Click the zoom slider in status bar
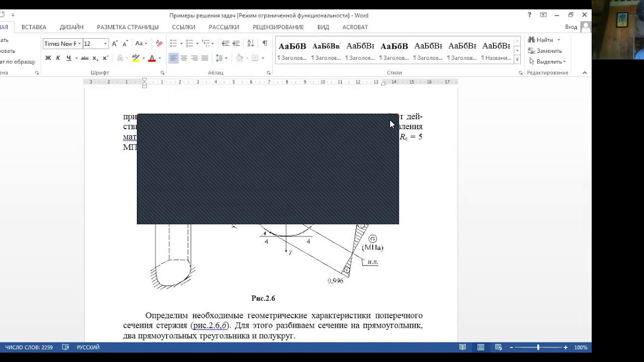644x362 pixels. coord(538,347)
